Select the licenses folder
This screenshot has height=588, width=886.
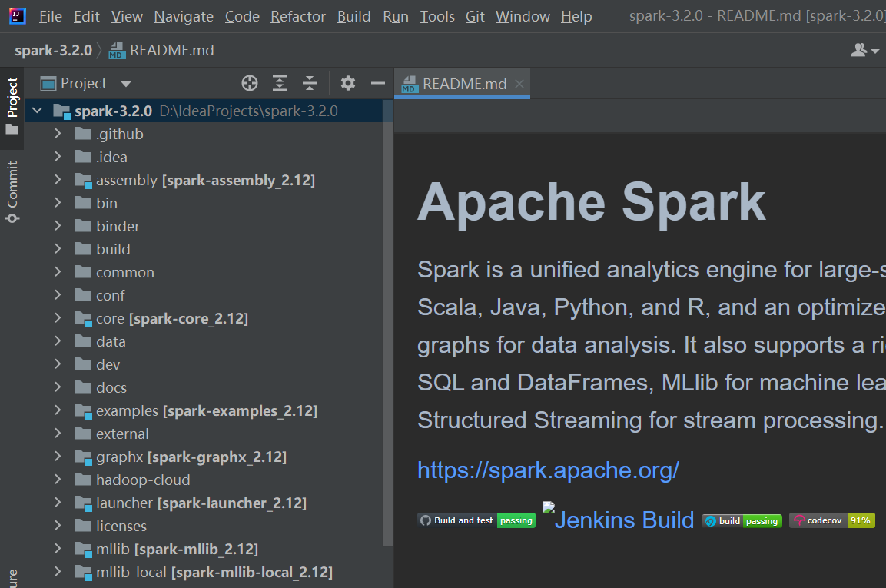click(121, 527)
